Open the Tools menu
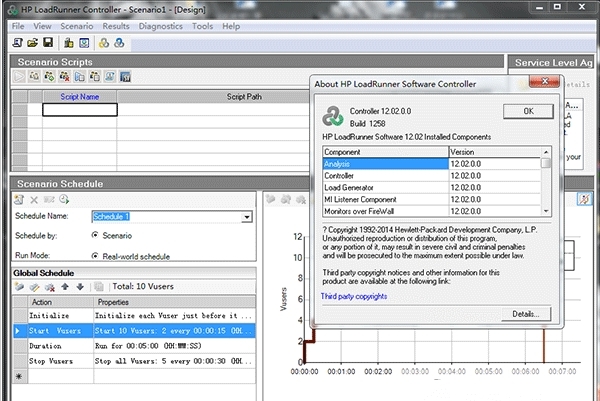 click(x=202, y=26)
